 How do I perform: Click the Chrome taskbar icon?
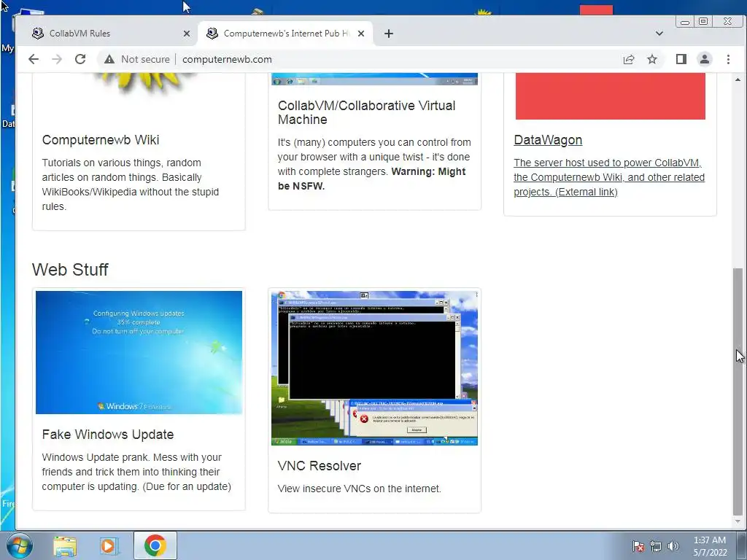click(155, 545)
